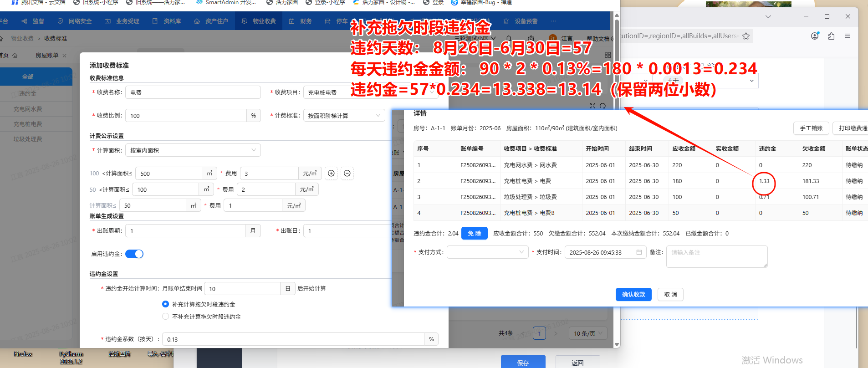Bookmark page with Firefox star icon
This screenshot has width=868, height=368.
[x=746, y=36]
